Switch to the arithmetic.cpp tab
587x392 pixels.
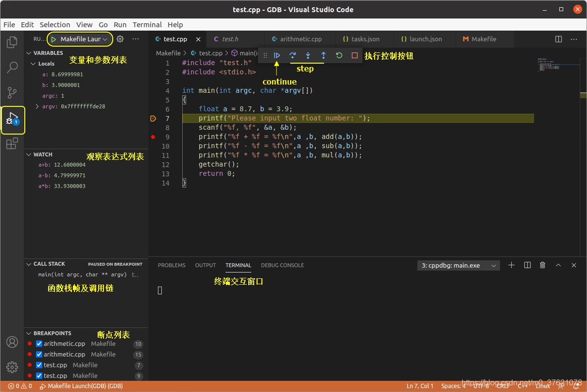(301, 39)
